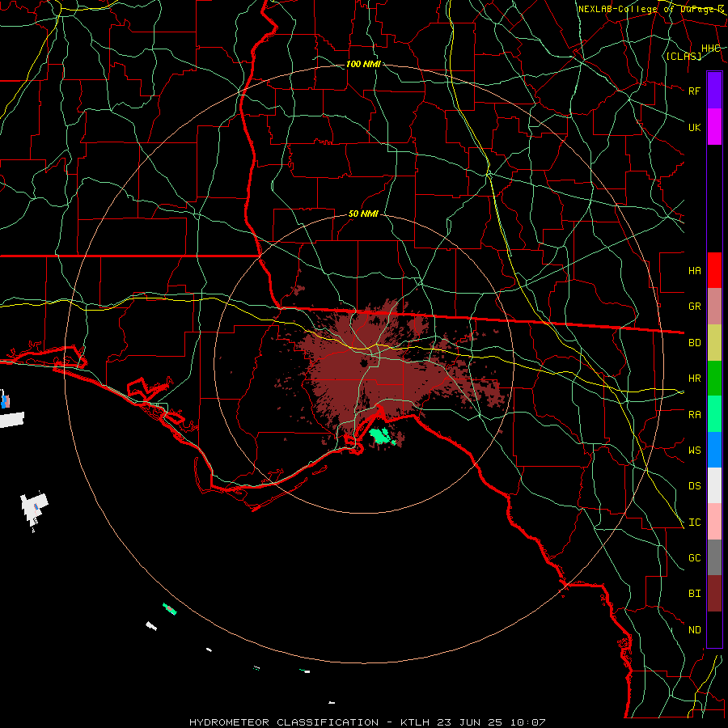728x728 pixels.
Task: Click the UK magenta legend swatch
Action: [714, 127]
